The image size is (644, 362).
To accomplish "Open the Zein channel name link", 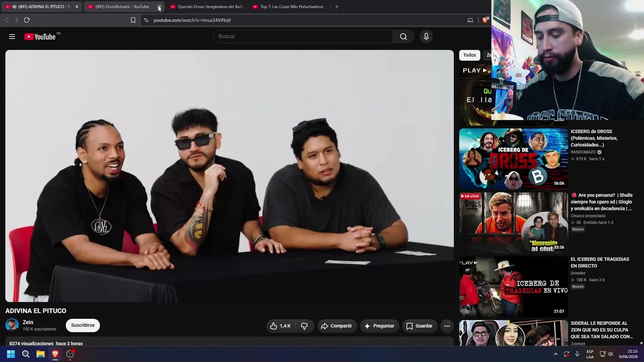I will [x=28, y=322].
